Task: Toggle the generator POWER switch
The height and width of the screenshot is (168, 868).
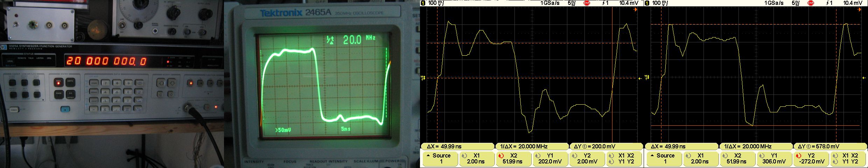Action: 14,110
